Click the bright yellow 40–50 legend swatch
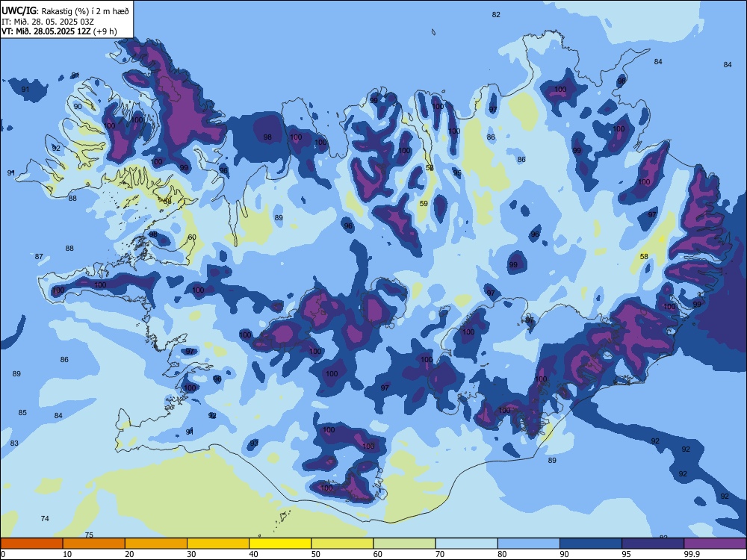The width and height of the screenshot is (747, 560). click(x=280, y=544)
